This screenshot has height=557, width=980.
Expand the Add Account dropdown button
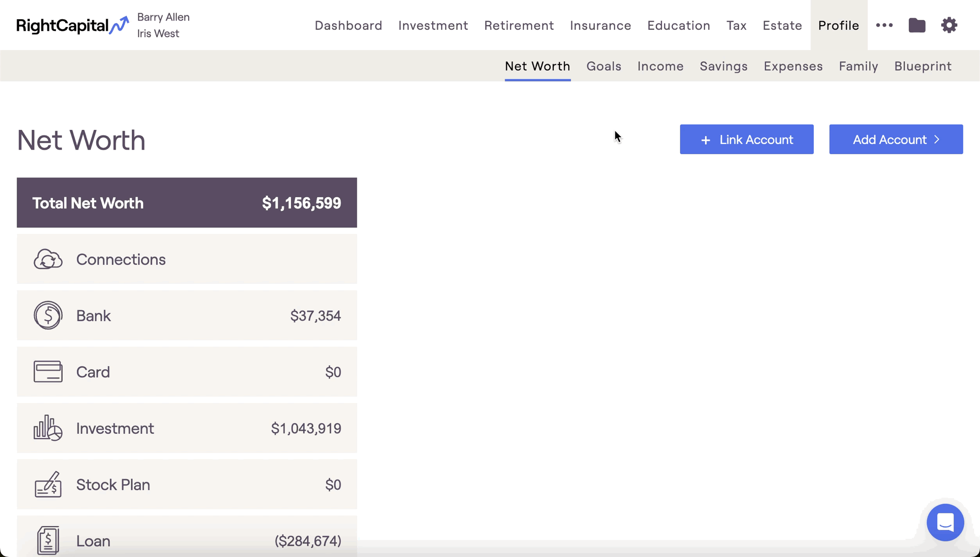coord(896,139)
